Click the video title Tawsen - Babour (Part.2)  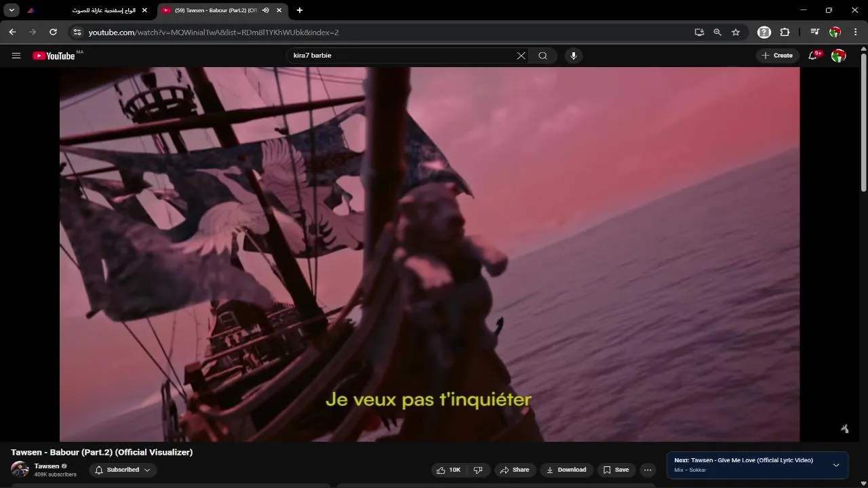point(102,452)
